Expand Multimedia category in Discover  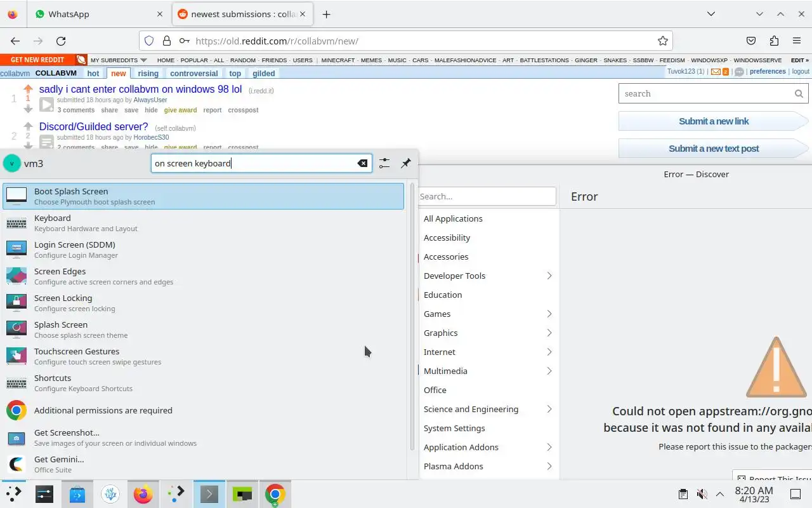549,371
